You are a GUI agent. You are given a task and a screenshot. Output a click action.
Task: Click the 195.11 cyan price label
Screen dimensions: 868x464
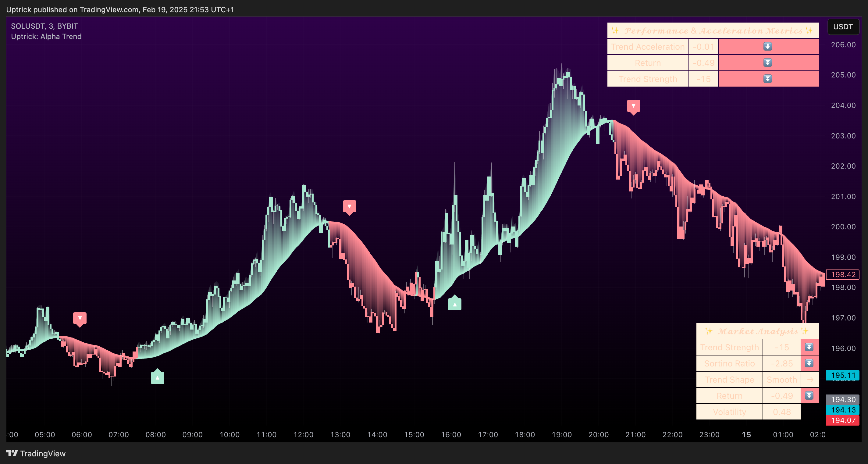843,375
